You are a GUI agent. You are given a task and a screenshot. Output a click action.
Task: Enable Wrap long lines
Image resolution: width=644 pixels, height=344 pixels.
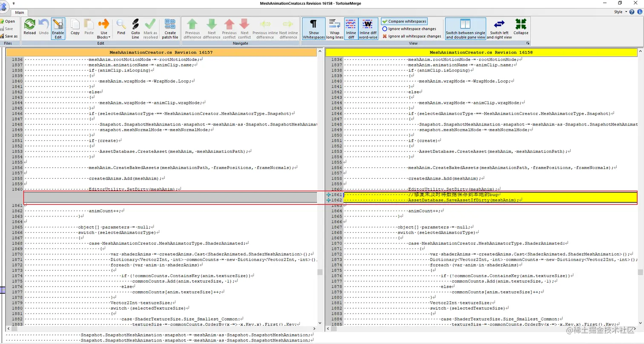[334, 28]
